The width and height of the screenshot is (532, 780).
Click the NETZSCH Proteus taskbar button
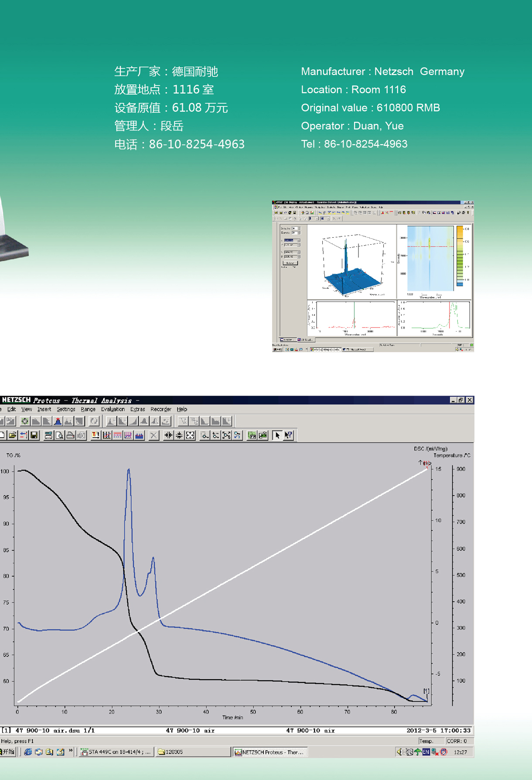click(x=270, y=752)
